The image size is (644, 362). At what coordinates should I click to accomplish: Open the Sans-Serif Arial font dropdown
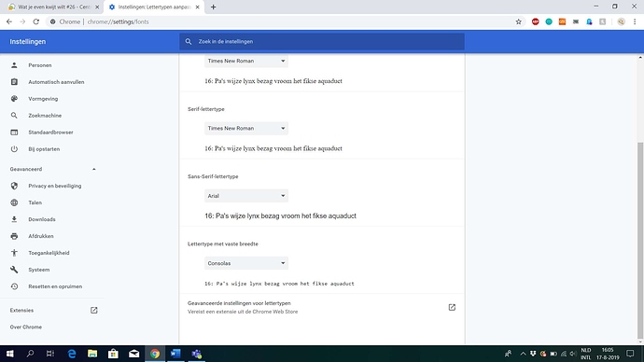[x=246, y=196]
